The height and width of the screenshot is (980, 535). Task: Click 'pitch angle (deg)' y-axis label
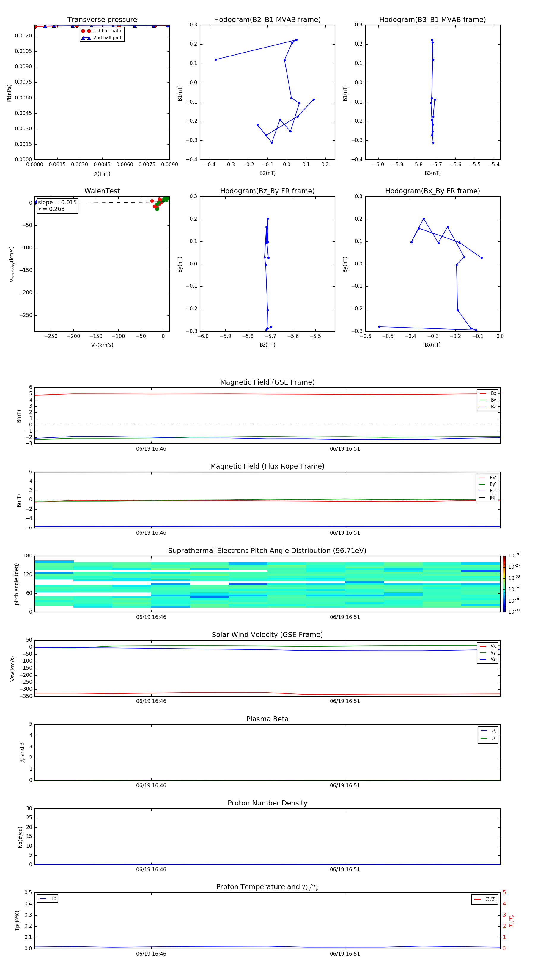pos(16,584)
